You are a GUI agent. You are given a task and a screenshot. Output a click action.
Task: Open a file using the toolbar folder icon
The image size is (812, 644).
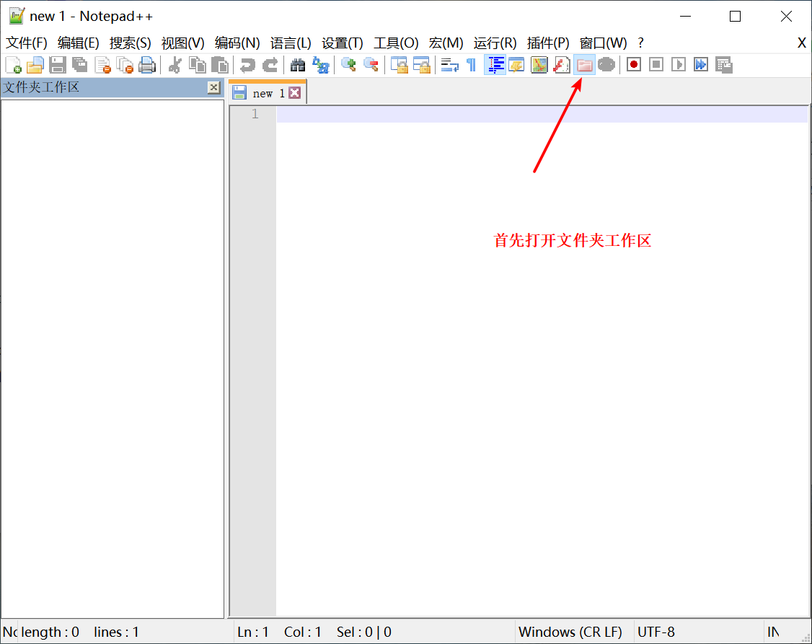35,65
